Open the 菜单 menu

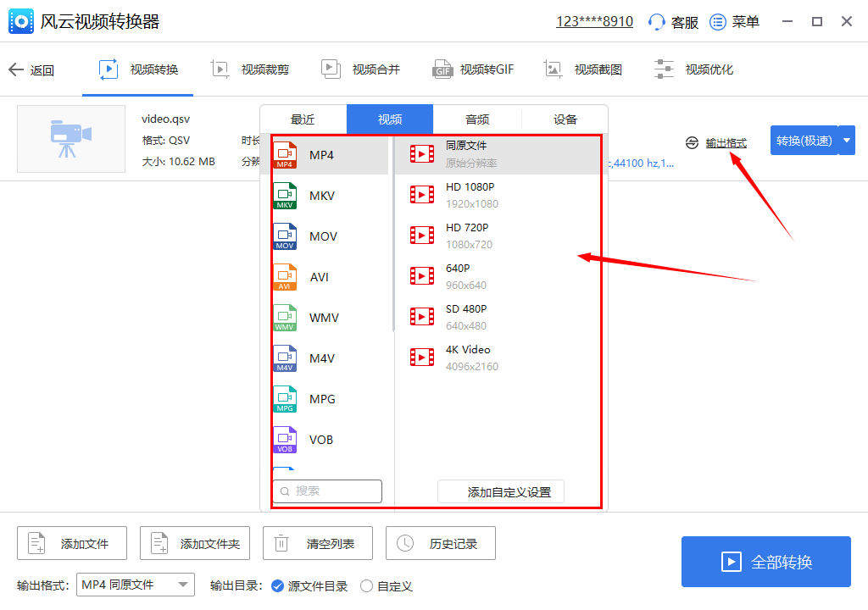pyautogui.click(x=734, y=22)
